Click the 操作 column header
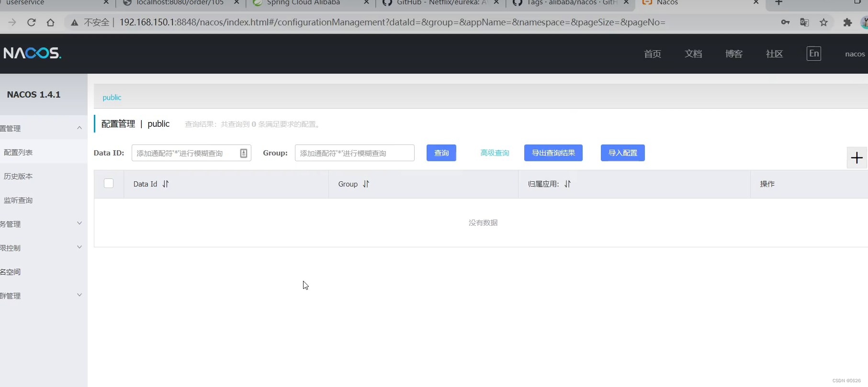 coord(767,184)
